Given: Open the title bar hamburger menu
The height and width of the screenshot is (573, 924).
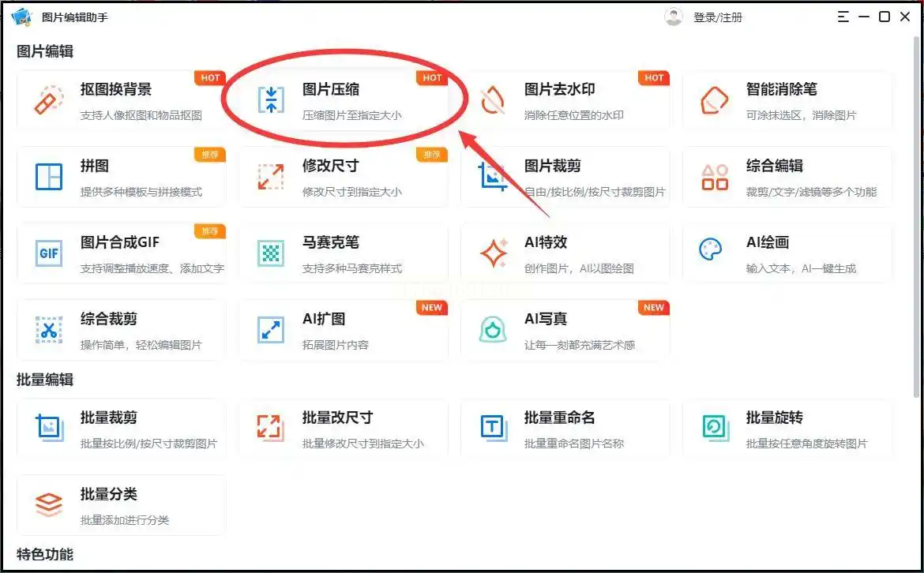Looking at the screenshot, I should tap(843, 17).
